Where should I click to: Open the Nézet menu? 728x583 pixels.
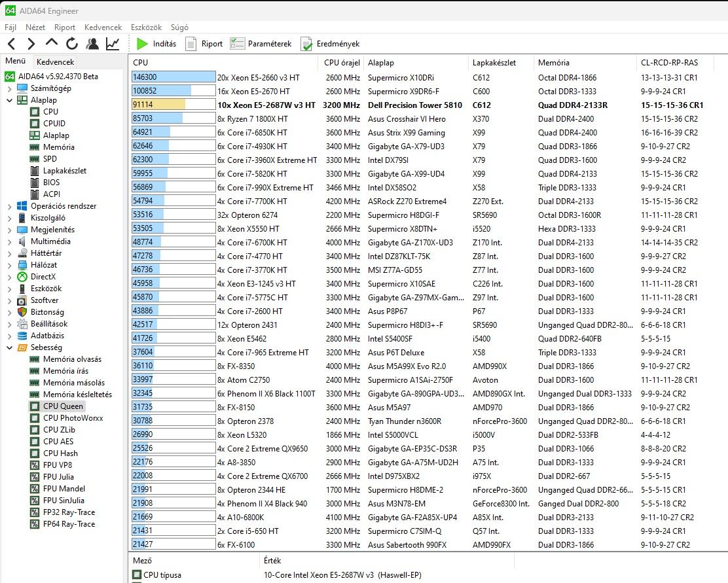point(35,27)
